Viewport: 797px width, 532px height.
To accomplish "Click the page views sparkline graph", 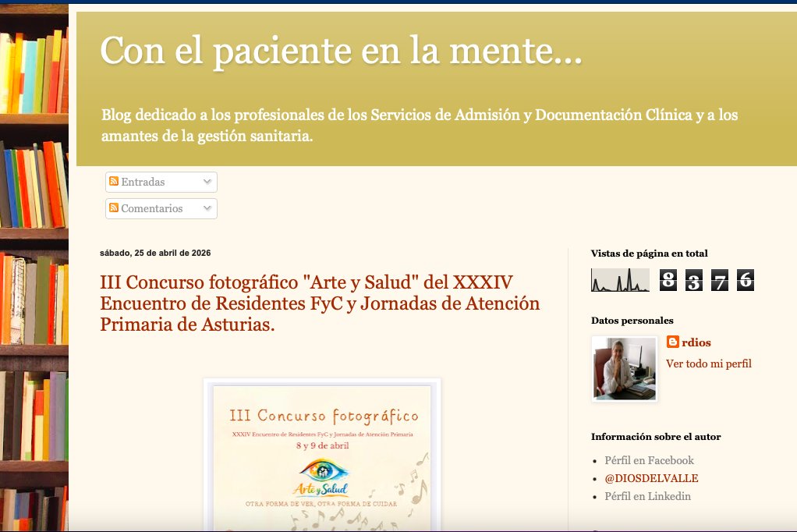I will 620,280.
